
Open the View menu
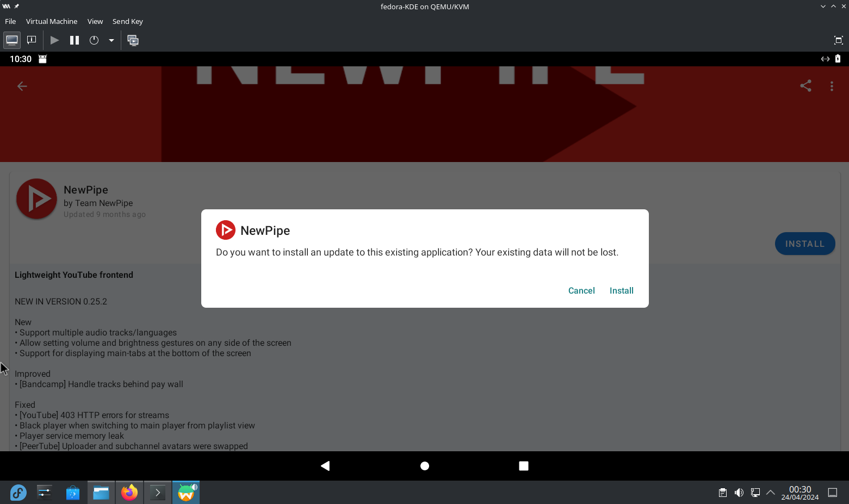point(95,21)
